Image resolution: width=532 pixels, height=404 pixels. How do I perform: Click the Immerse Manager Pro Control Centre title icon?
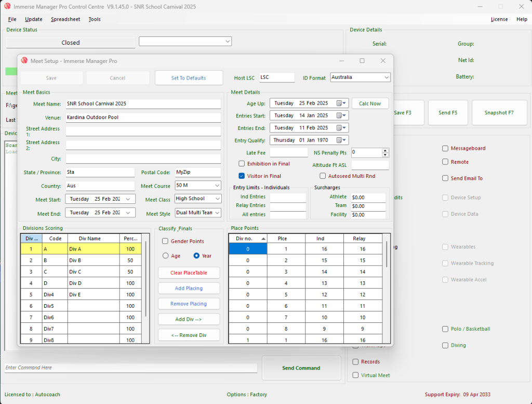point(7,6)
